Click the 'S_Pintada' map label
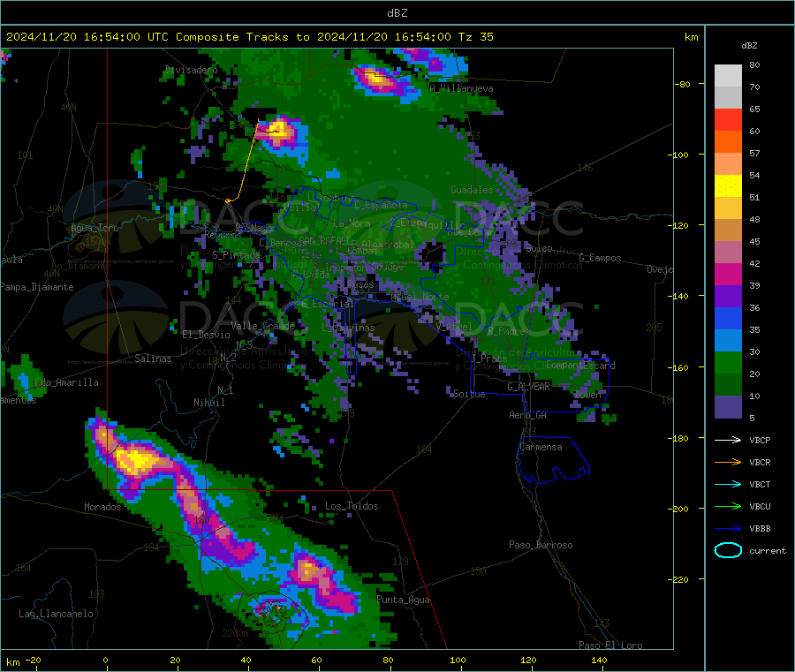The image size is (795, 672). tap(236, 255)
